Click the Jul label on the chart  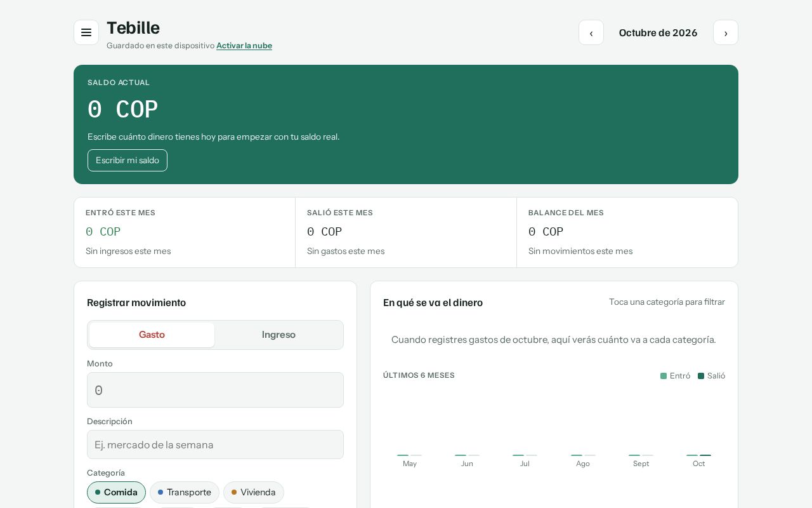click(x=525, y=464)
